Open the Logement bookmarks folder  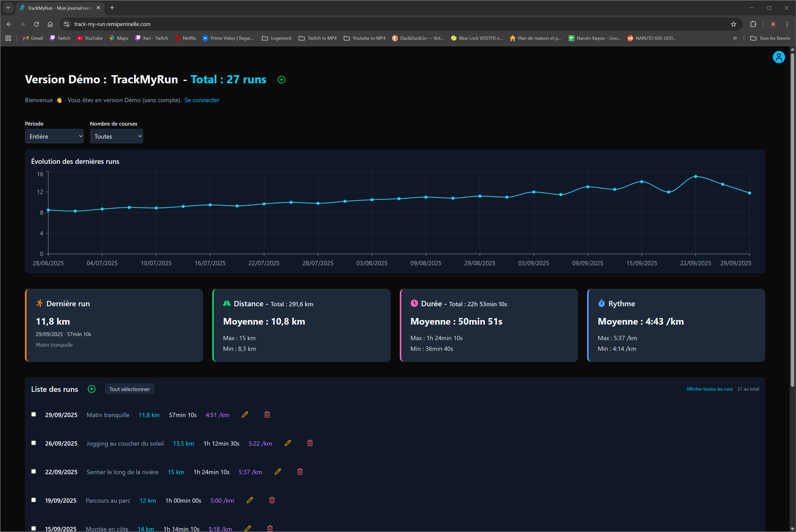276,38
